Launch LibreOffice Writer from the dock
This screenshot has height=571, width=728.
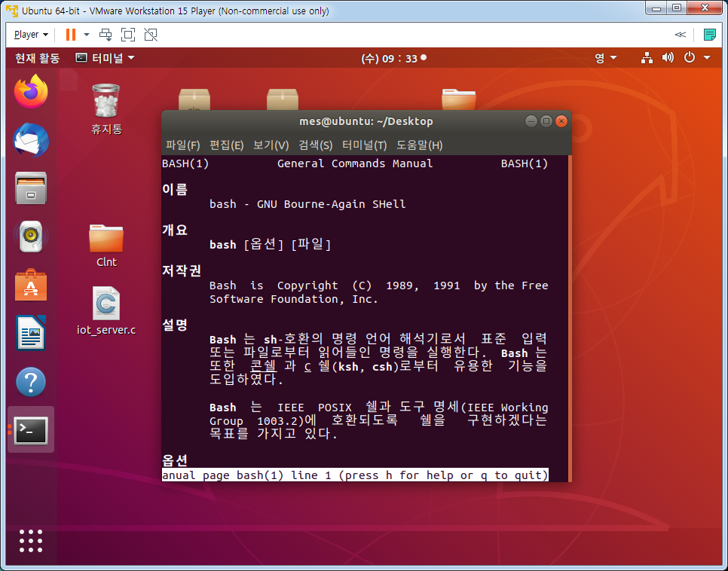point(31,333)
